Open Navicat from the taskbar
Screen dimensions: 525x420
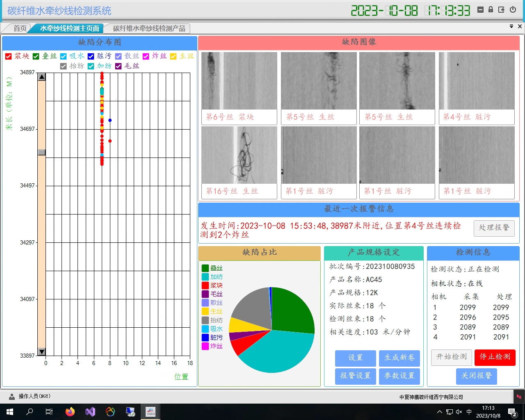[110, 411]
